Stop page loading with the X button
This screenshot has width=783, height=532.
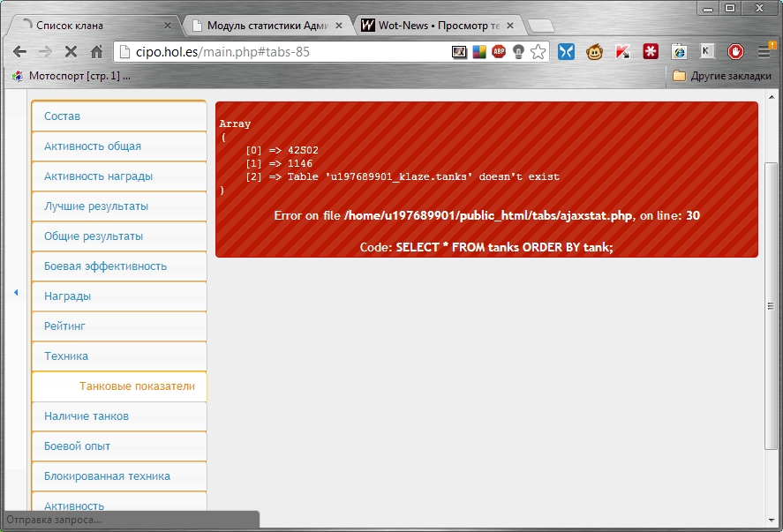(71, 52)
